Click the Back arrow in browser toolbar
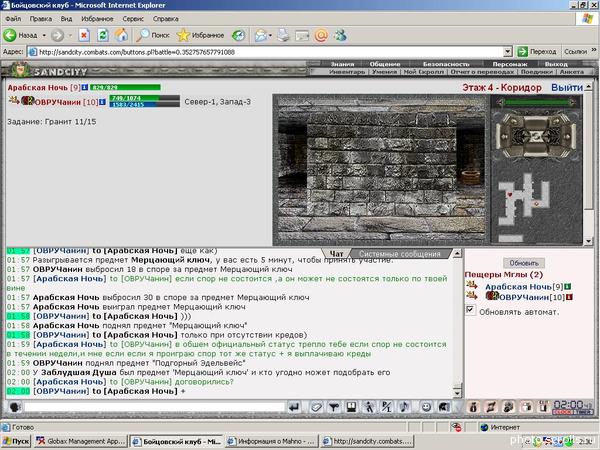 point(10,35)
